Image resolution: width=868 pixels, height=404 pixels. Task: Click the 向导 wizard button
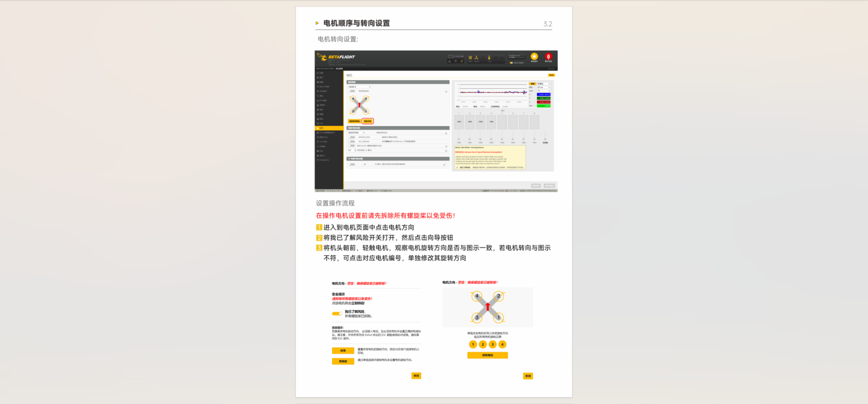343,350
